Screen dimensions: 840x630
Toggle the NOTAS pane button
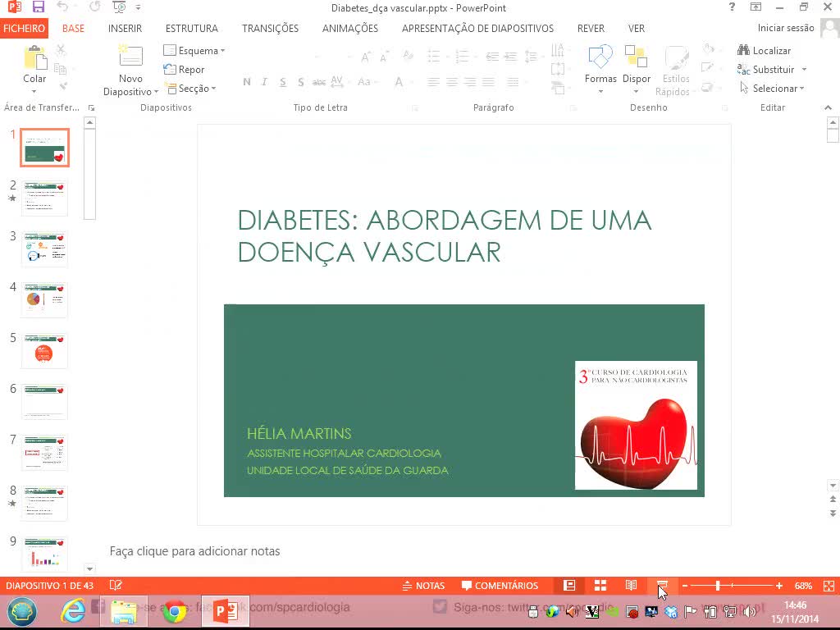(424, 586)
